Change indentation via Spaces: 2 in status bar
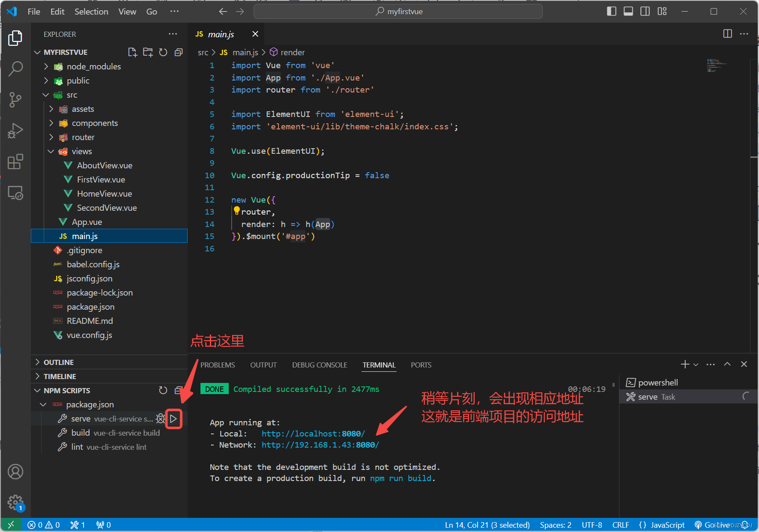Screen dimensions: 759x532 (556, 525)
